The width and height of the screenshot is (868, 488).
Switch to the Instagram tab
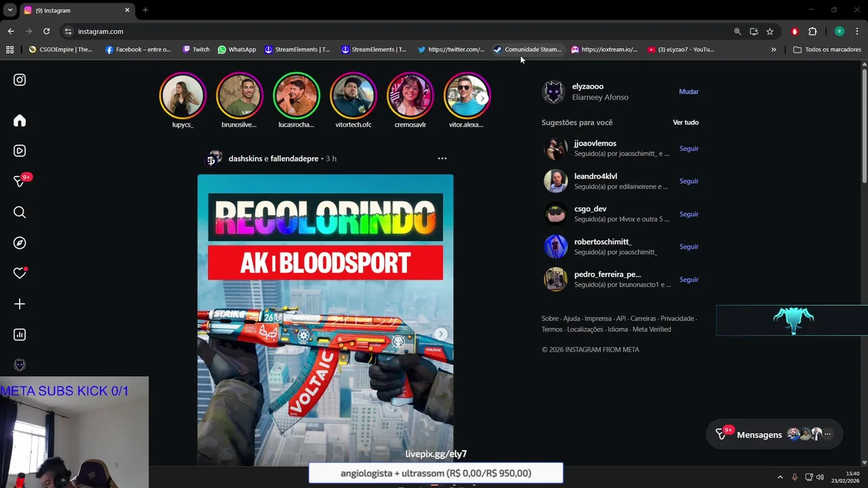click(75, 10)
